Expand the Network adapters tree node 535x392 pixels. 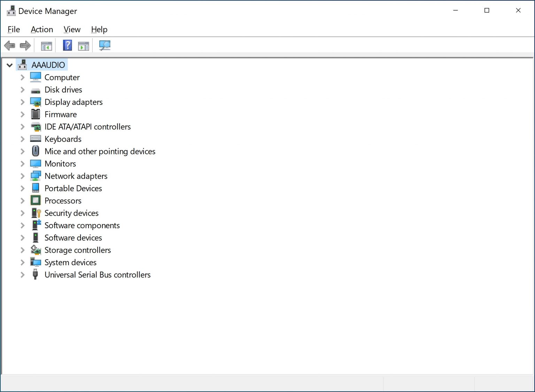pos(22,176)
